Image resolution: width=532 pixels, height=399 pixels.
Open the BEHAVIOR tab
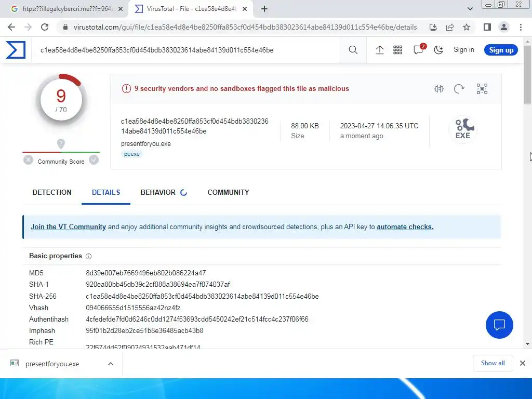pos(164,192)
